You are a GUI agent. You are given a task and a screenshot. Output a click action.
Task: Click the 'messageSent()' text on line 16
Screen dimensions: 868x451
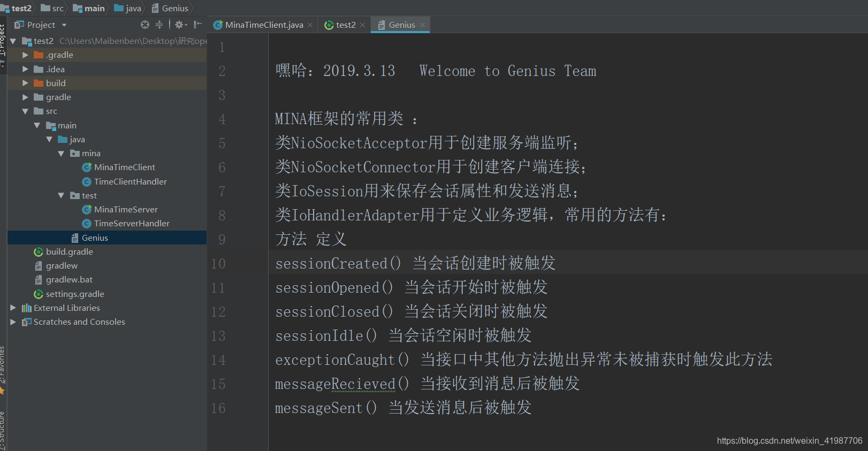[x=326, y=408]
